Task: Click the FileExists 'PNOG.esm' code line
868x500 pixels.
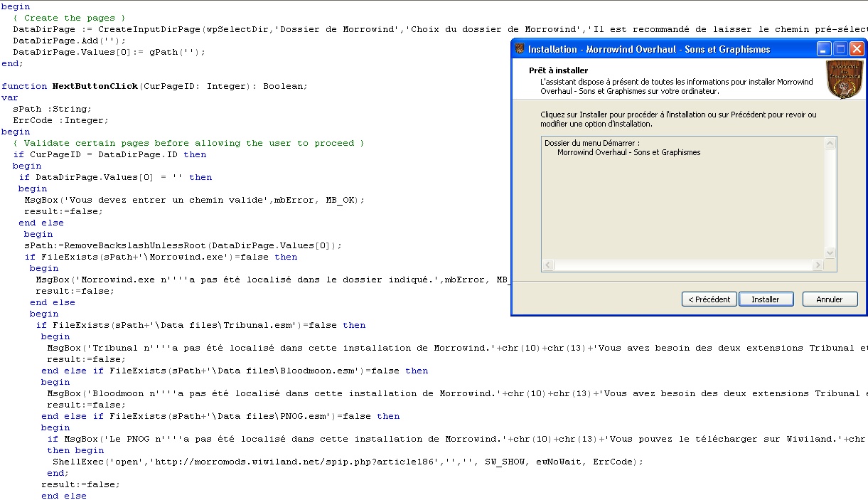Action: click(x=220, y=416)
